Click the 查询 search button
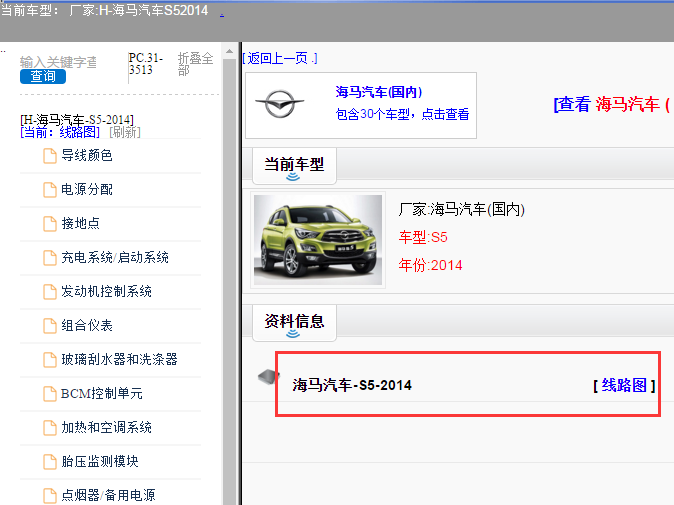 tap(43, 77)
